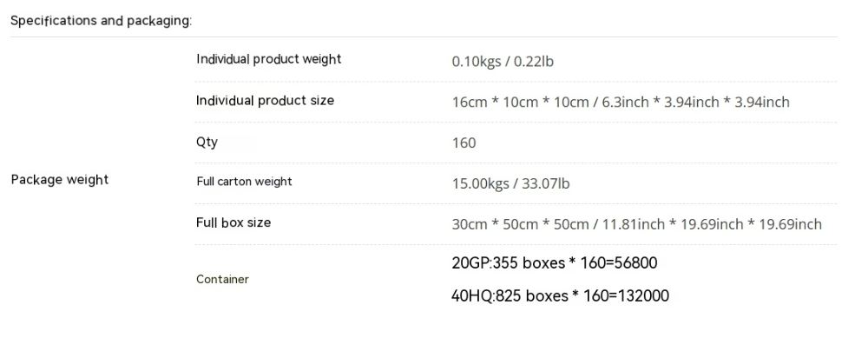
Task: Select the 40HQ:825 boxes line
Action: (x=560, y=296)
